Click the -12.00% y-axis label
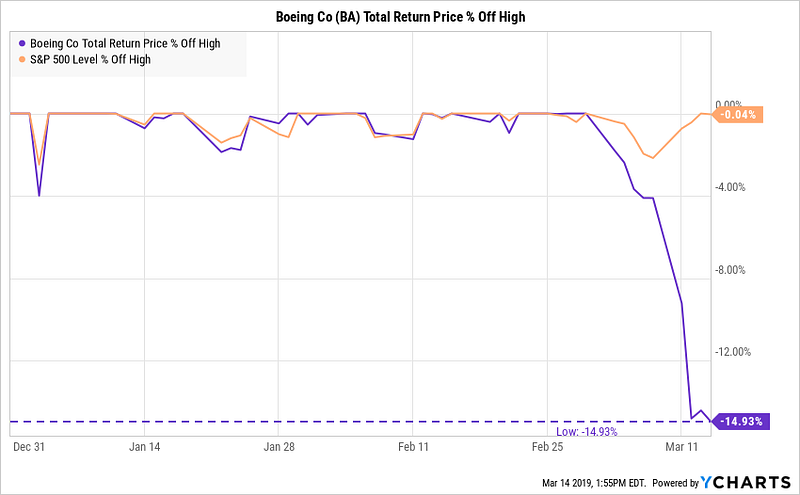 tap(733, 352)
